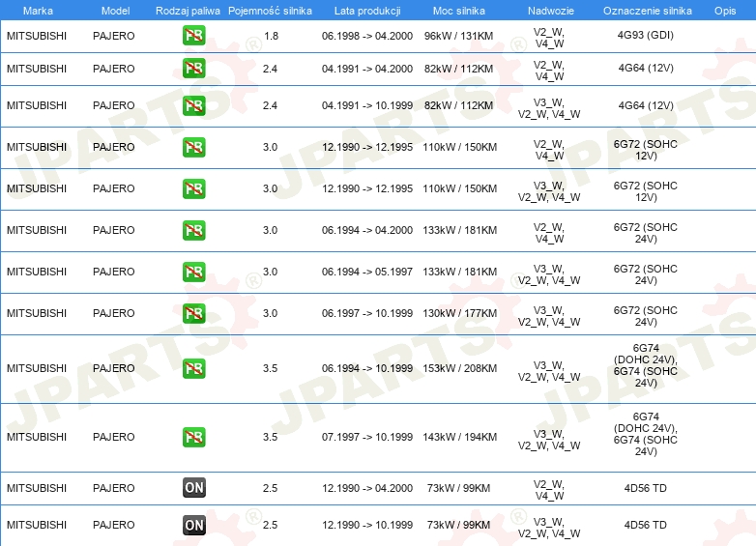Select 133kW / 181KM in the 06.1994 -> 04.2000 row
The image size is (756, 546).
click(x=460, y=230)
